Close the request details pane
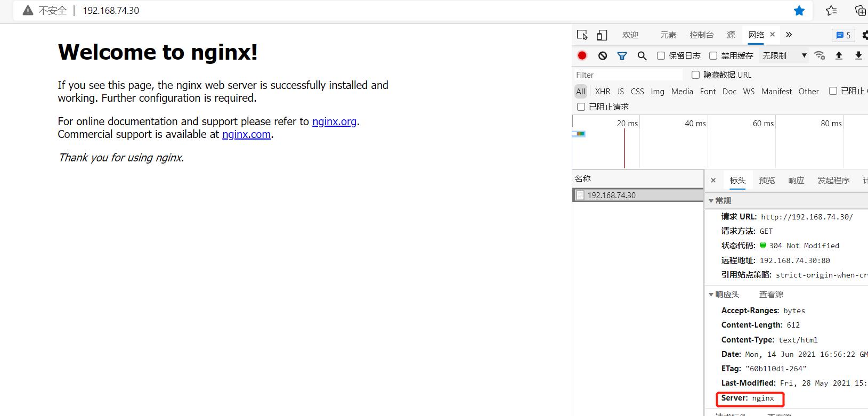 point(713,180)
